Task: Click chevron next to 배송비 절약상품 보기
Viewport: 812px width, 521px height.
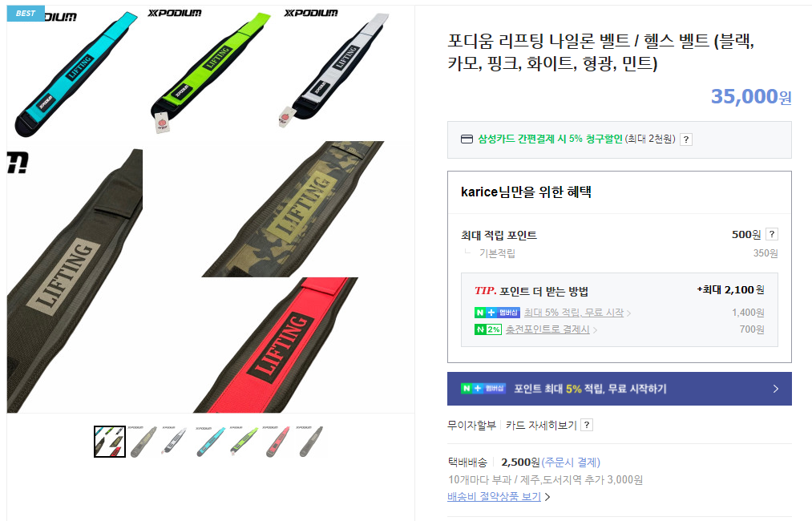Action: tap(547, 497)
